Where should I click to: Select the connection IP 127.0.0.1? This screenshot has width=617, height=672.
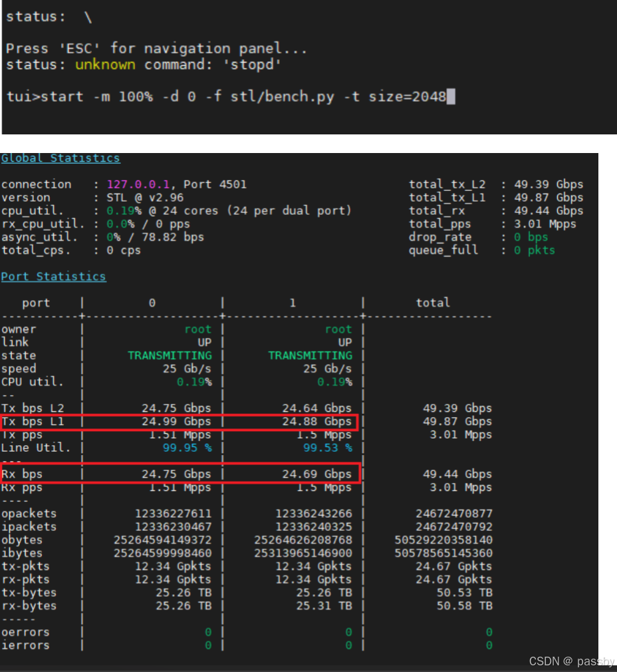[x=138, y=184]
